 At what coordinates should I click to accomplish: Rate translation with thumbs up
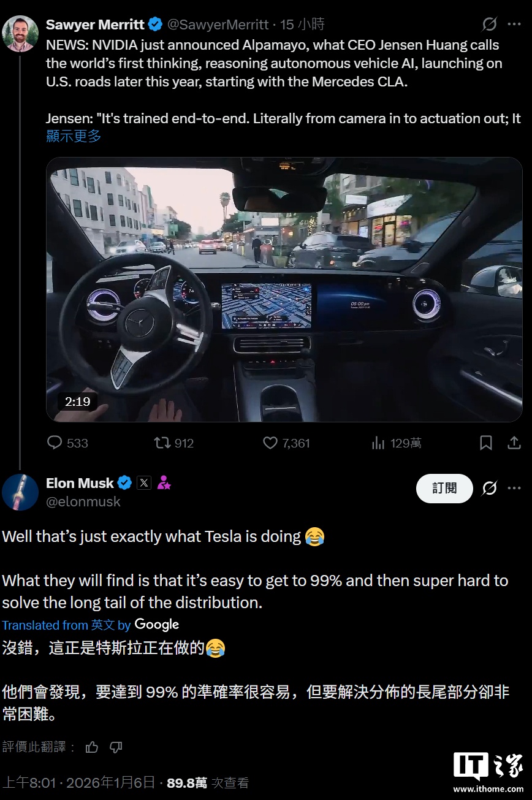[x=92, y=747]
